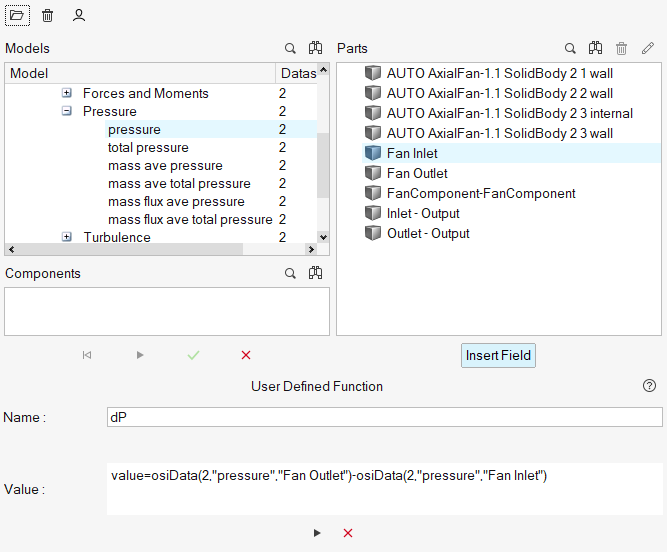Viewport: 667px width, 552px height.
Task: Click the pencil edit icon in Parts panel
Action: coord(648,48)
